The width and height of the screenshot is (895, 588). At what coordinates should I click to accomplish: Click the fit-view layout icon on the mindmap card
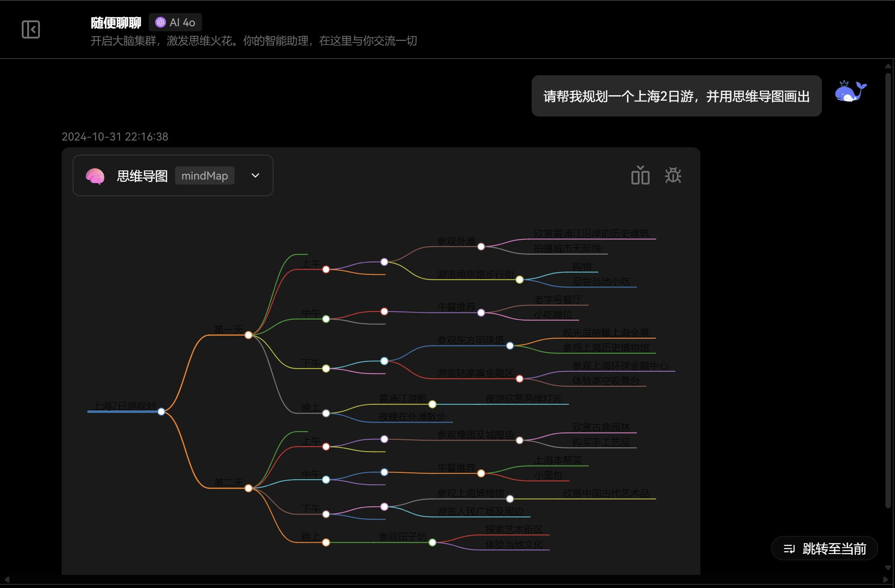(640, 175)
